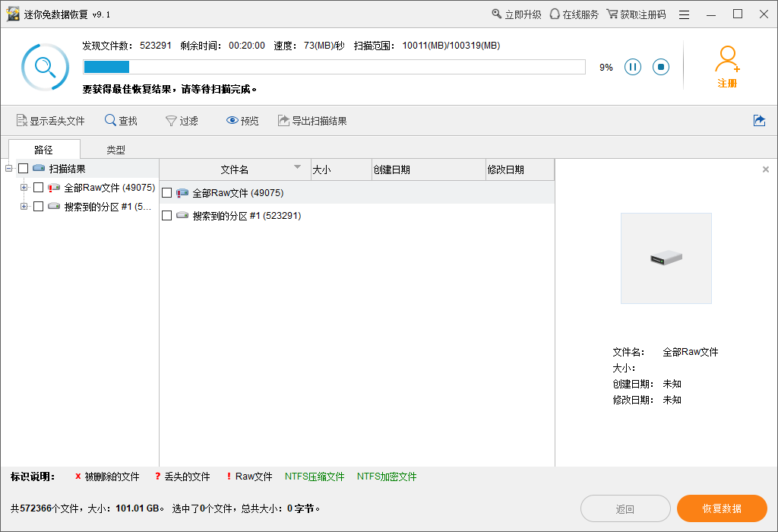Check 搜索到的分区 #1 (523291) checkbox in file list

[x=166, y=216]
